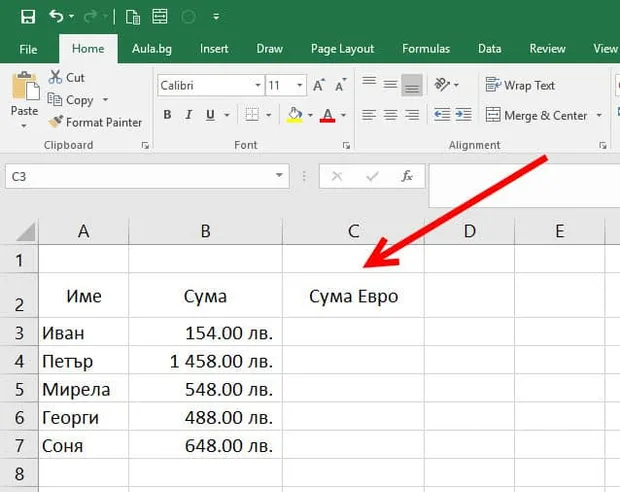Toggle Bold formatting

(167, 115)
